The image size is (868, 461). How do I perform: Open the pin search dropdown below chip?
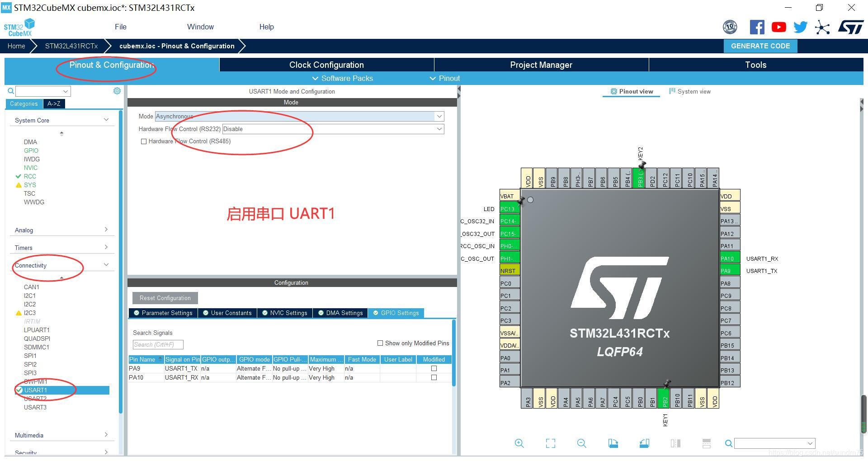[775, 443]
